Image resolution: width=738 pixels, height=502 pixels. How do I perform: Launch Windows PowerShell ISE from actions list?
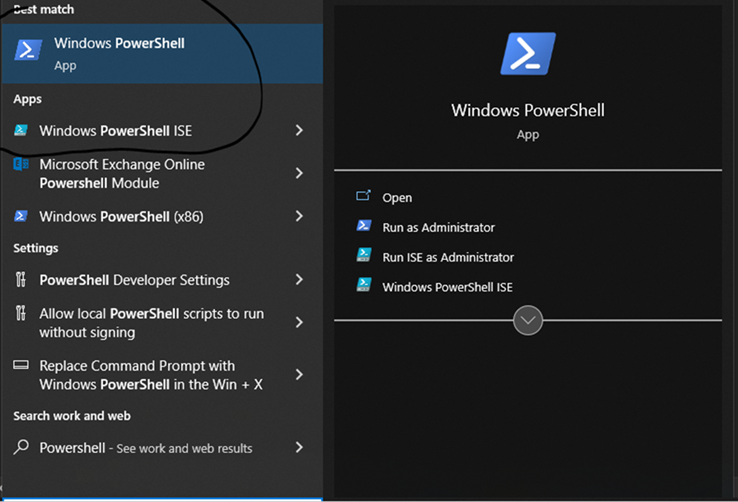click(447, 287)
